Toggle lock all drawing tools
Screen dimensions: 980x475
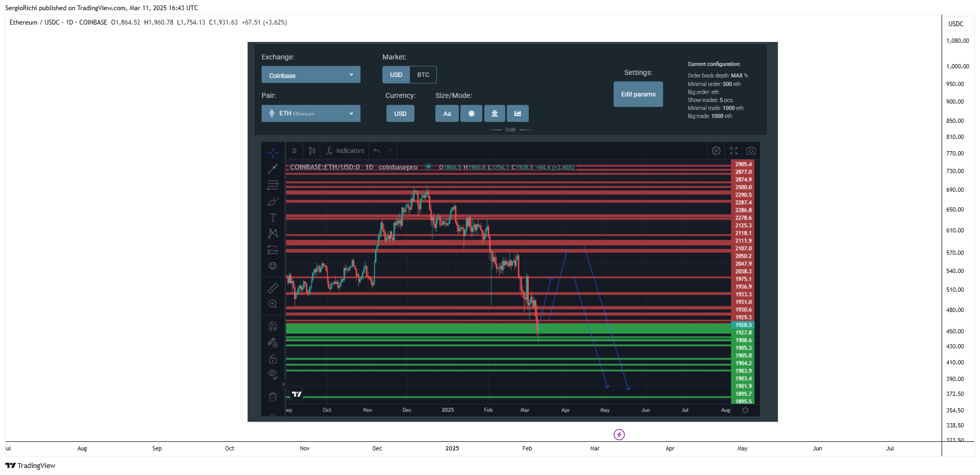click(x=273, y=359)
